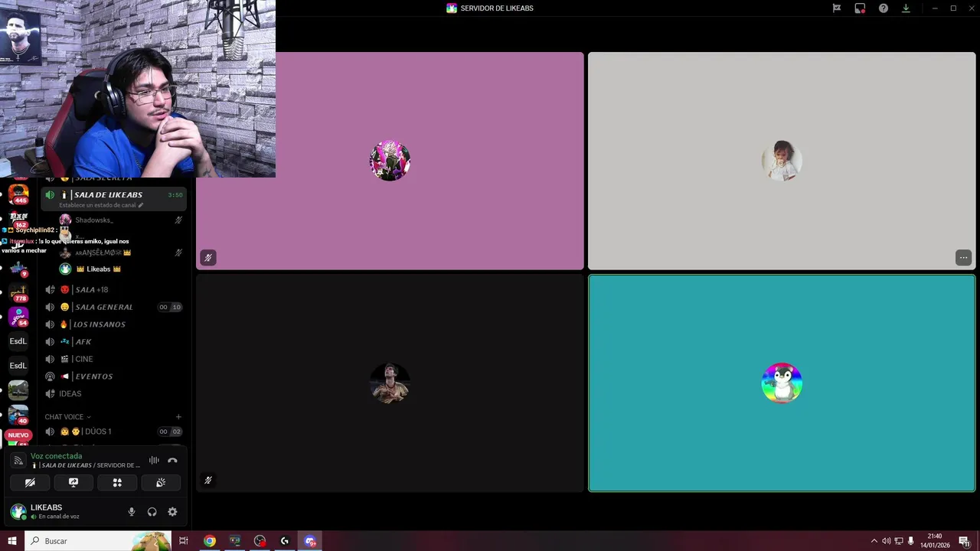Create channel in CHAT VOICE category

coord(178,417)
